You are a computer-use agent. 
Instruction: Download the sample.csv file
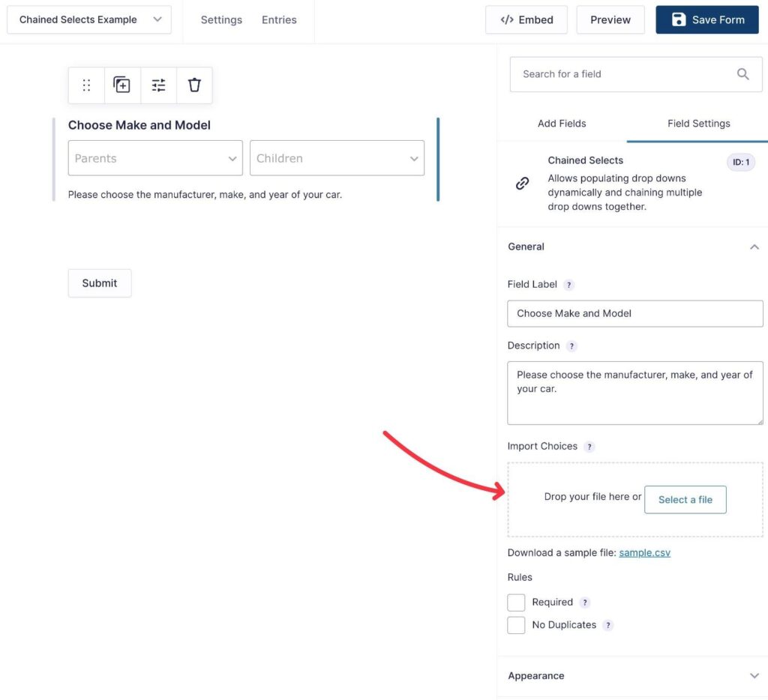(x=644, y=552)
